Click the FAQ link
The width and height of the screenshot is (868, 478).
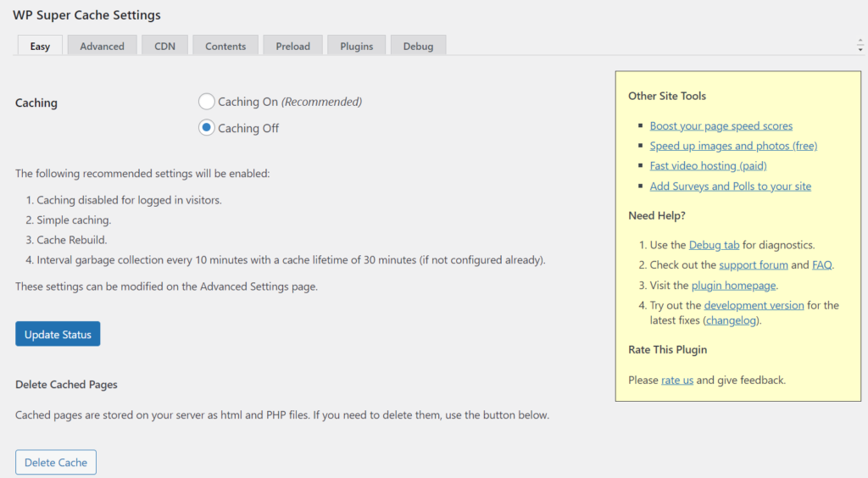[x=821, y=265]
